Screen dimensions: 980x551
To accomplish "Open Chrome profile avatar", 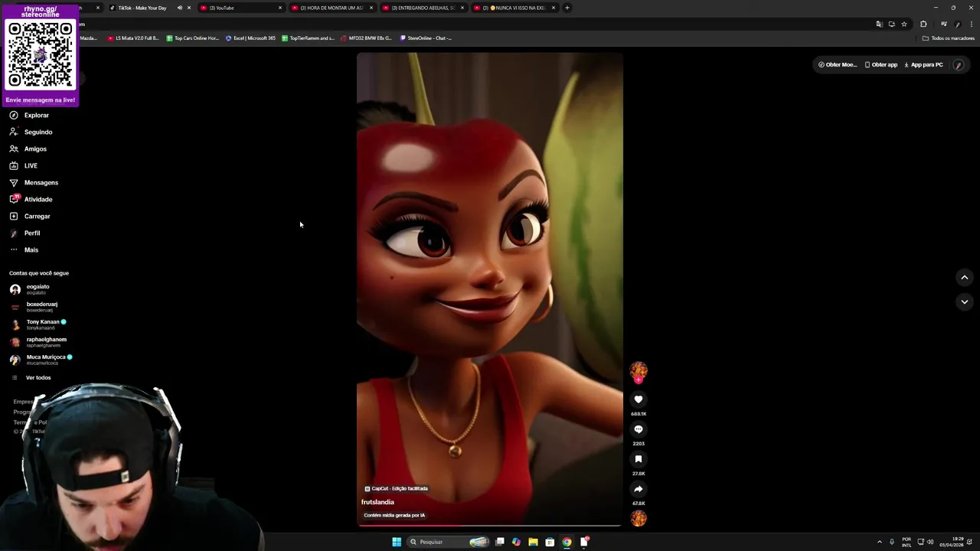I will click(x=958, y=24).
